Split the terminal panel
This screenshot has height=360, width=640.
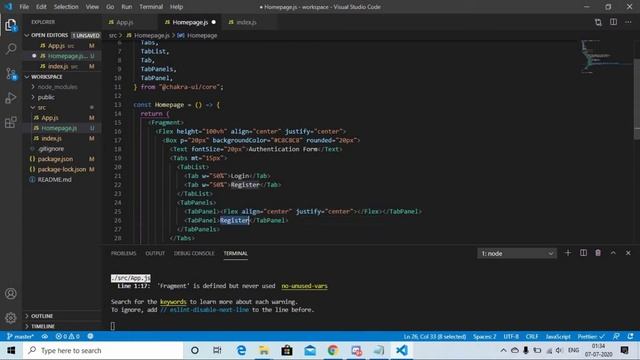click(x=583, y=253)
